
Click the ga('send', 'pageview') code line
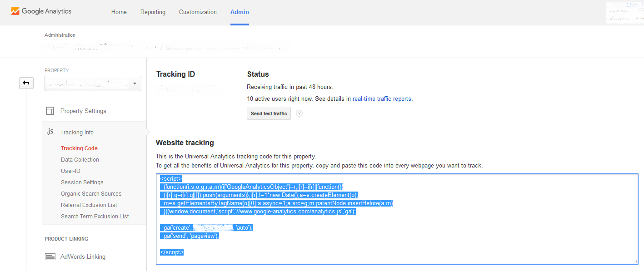190,236
